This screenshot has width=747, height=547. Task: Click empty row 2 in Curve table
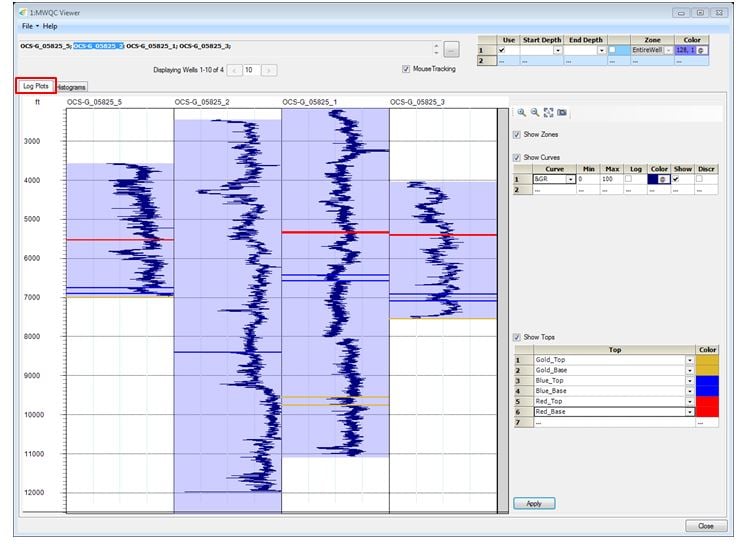click(x=615, y=190)
